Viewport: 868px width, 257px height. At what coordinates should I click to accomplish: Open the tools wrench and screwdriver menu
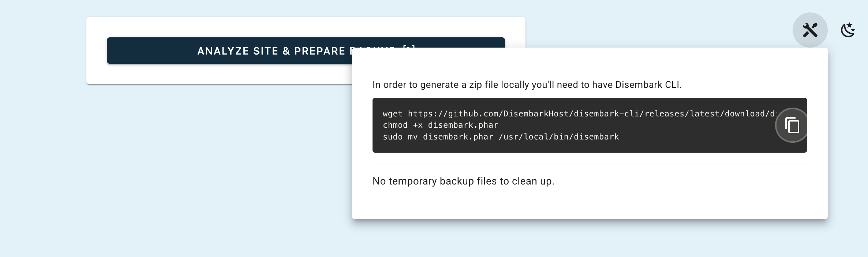810,30
